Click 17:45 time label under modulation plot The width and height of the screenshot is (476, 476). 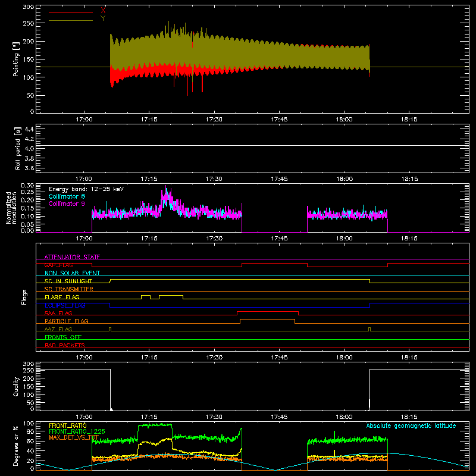tap(279, 239)
